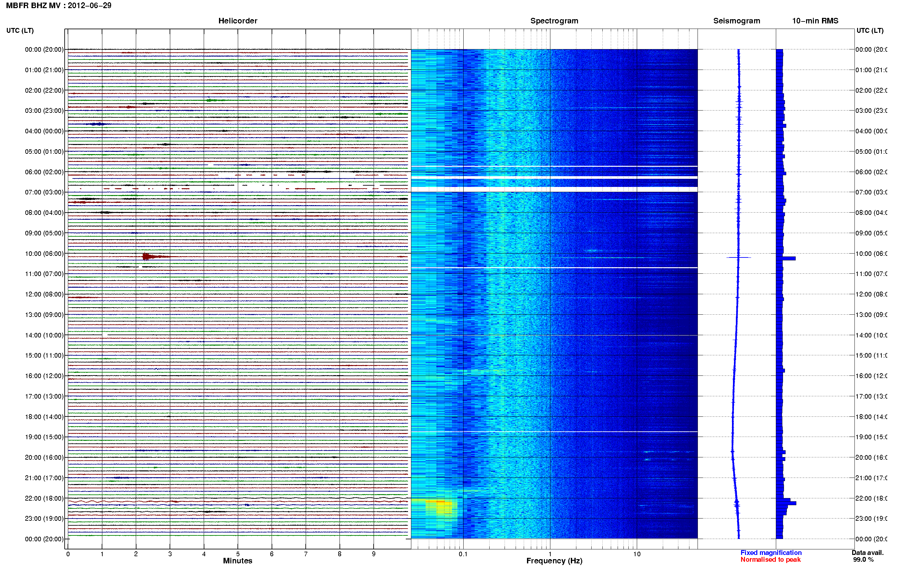This screenshot has width=924, height=578.
Task: Click the large RMS bar after 22:00
Action: pos(786,503)
